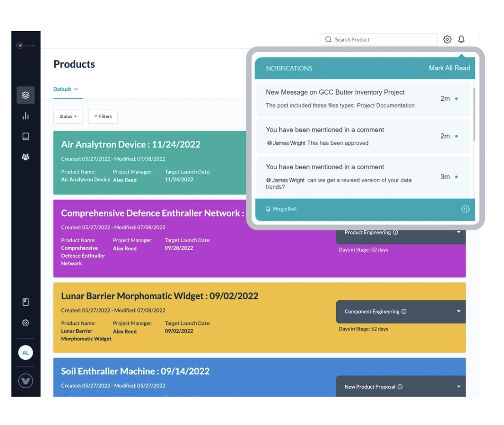Expand the New Product Proposal stage dropdown
Screen dimensions: 504x425
pos(458,387)
